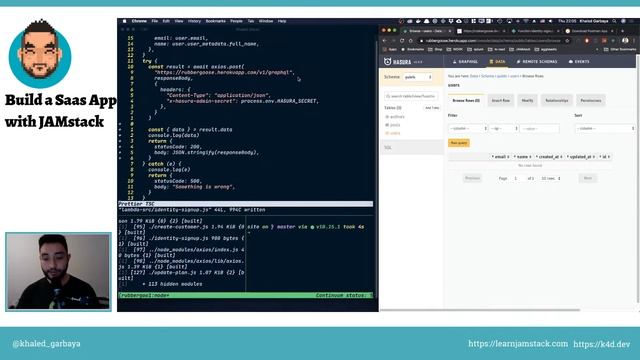The width and height of the screenshot is (640, 360).
Task: Switch to the DATA tab in Hasura
Action: pyautogui.click(x=497, y=62)
